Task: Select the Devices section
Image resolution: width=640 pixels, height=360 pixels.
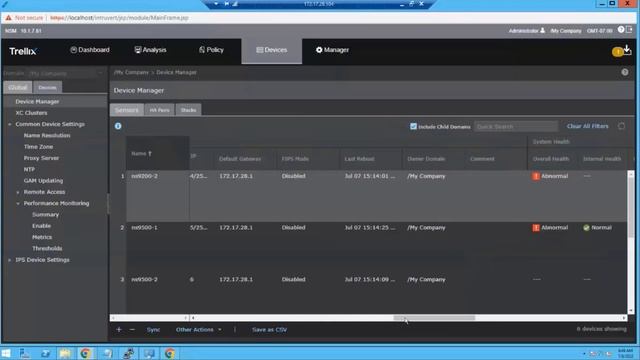Action: [271, 50]
